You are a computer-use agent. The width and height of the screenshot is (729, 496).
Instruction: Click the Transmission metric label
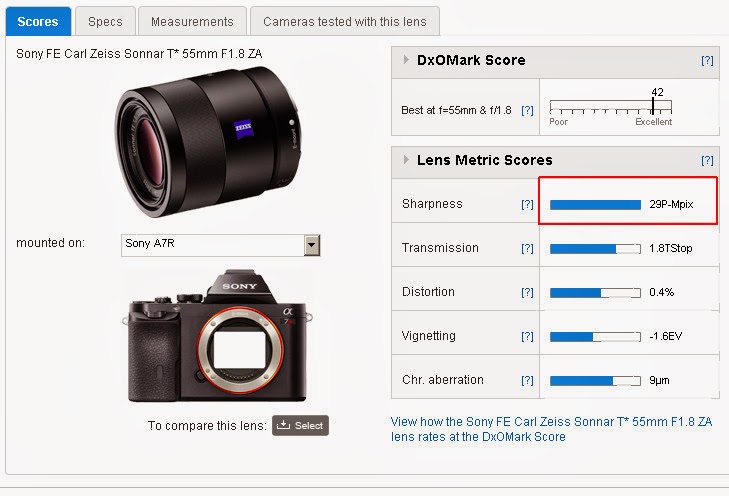coord(440,248)
